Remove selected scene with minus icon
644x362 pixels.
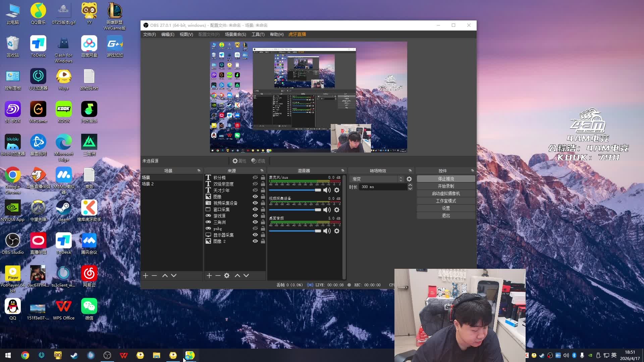154,276
